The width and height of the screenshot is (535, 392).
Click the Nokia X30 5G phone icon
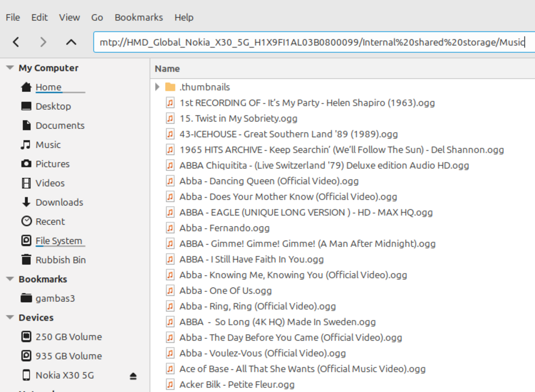[26, 375]
